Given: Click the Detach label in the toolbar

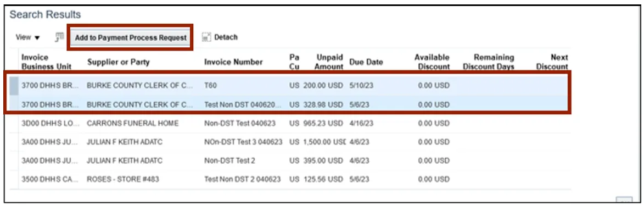Looking at the screenshot, I should pos(226,37).
